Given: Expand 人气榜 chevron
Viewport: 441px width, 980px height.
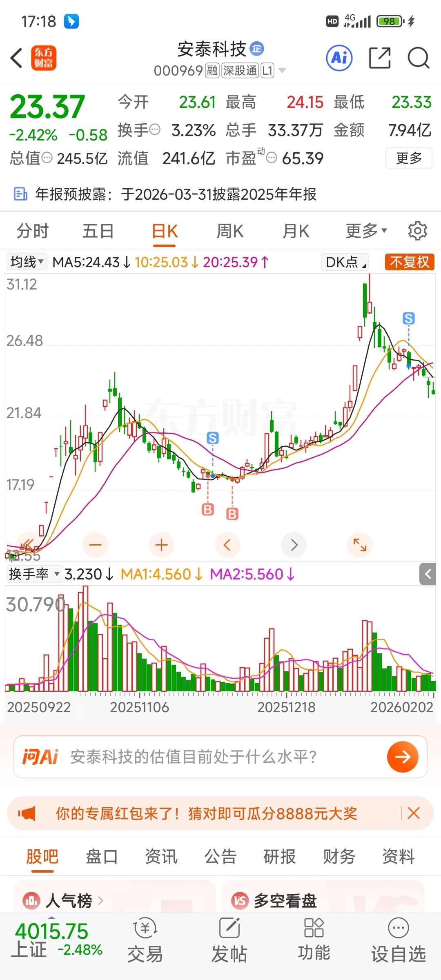Looking at the screenshot, I should click(100, 900).
